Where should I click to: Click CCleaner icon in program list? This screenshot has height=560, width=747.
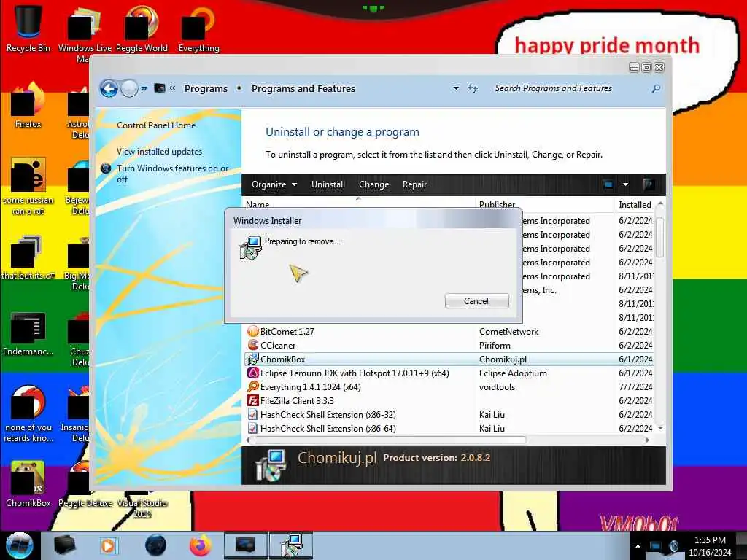tap(253, 345)
